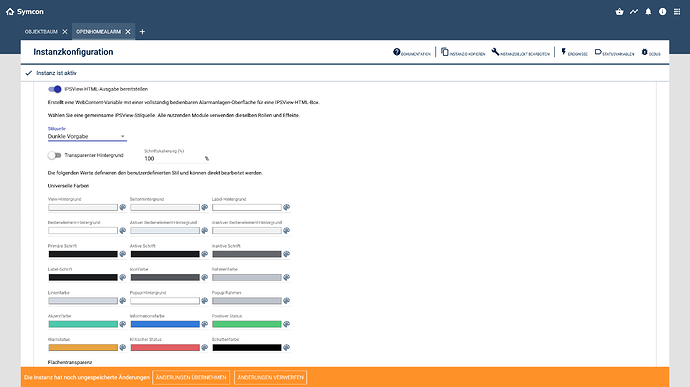
Task: Click the green Positiver Status swatch
Action: (247, 324)
